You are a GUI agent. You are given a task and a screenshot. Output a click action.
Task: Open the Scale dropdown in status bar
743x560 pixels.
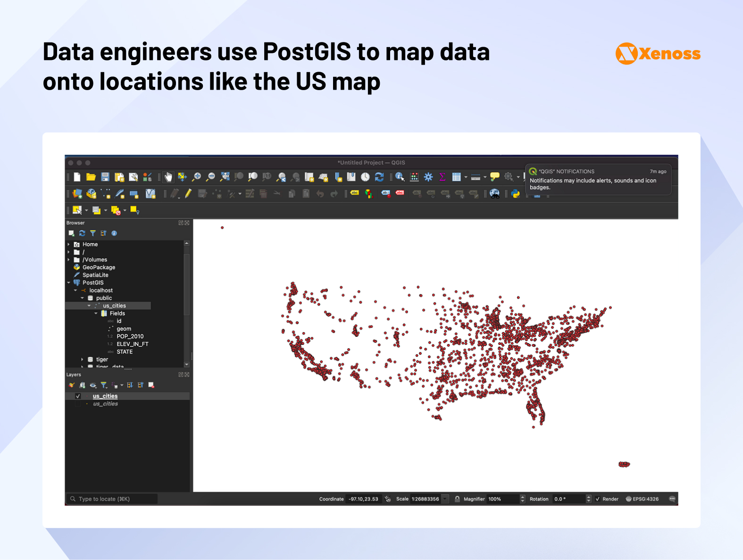point(445,499)
